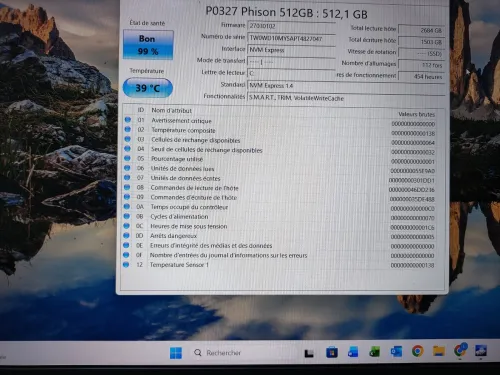
Task: Click the 39 °C temperature button
Action: (x=148, y=88)
